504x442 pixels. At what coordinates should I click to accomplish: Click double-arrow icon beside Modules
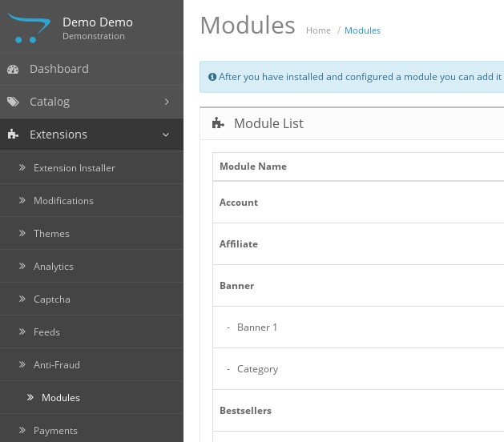click(x=30, y=397)
